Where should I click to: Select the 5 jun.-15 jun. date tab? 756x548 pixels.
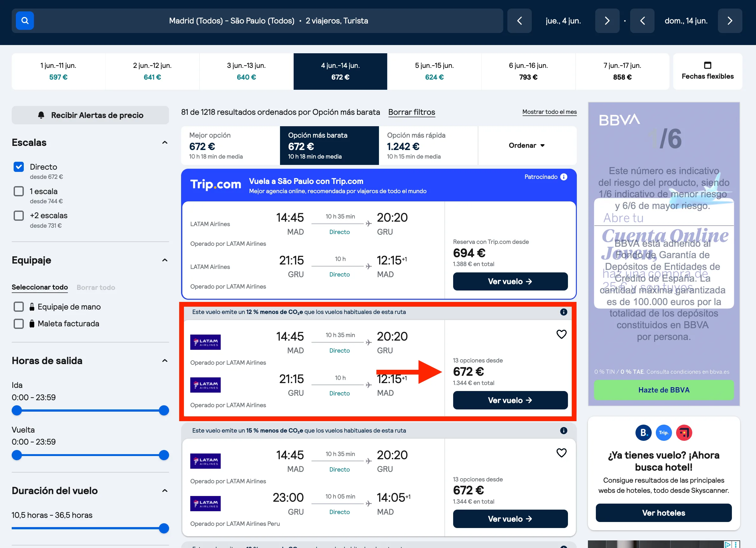point(434,71)
